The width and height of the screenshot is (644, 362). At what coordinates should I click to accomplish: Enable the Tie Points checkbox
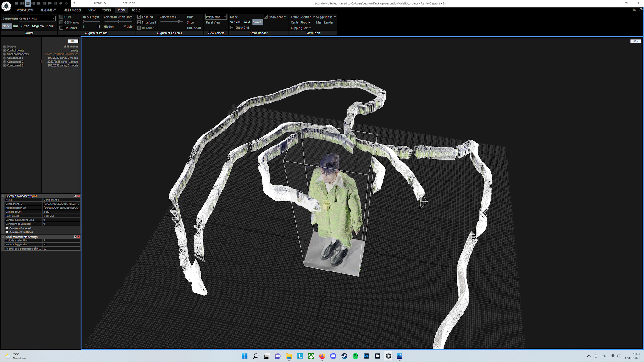point(62,28)
